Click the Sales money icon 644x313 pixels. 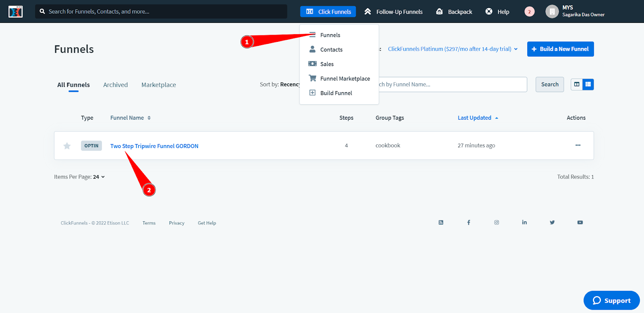[x=312, y=64]
